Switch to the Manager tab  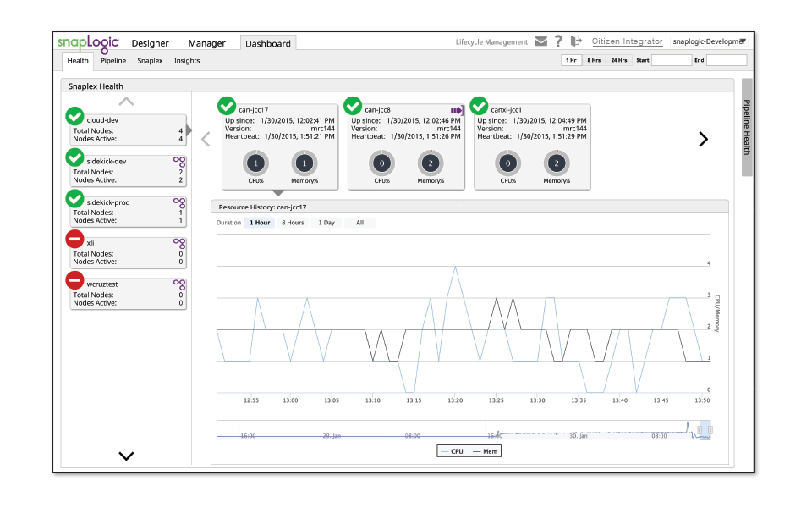pos(206,42)
